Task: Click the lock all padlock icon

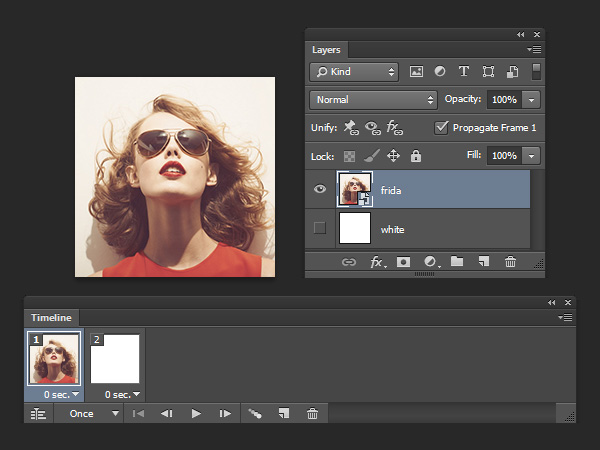Action: click(x=416, y=156)
